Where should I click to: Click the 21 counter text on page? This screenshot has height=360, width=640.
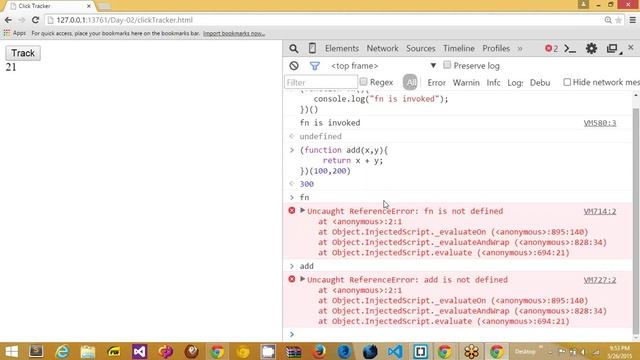pos(11,67)
